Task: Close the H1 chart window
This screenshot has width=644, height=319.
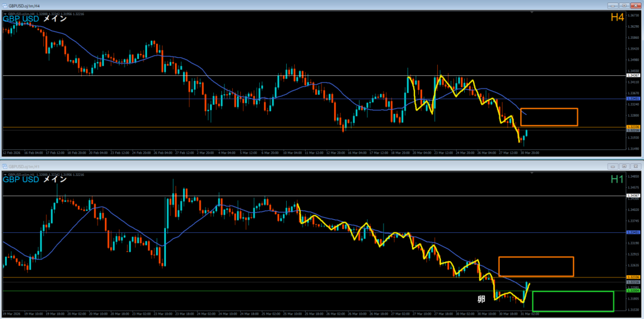Action: pos(635,166)
